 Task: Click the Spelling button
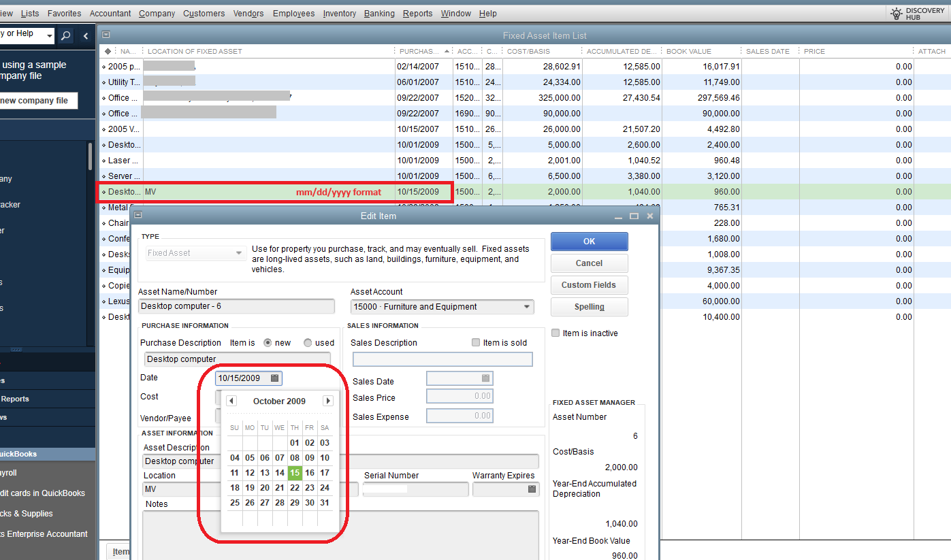(x=590, y=307)
